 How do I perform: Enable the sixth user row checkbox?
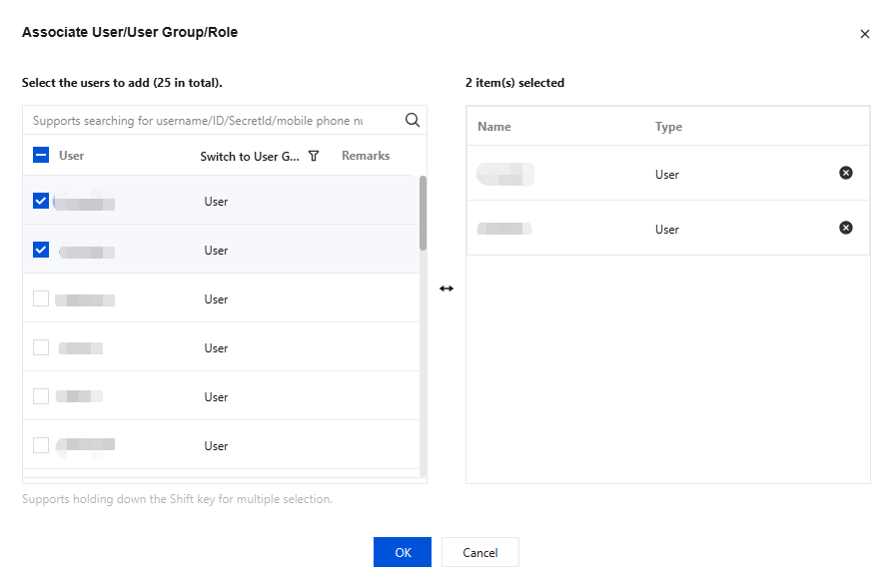41,445
